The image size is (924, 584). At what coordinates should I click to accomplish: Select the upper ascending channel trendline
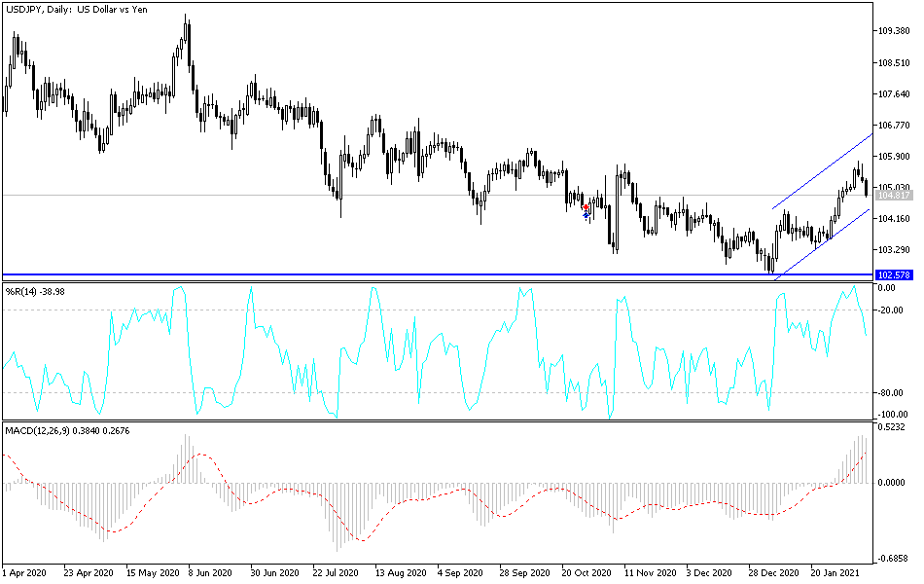(827, 170)
